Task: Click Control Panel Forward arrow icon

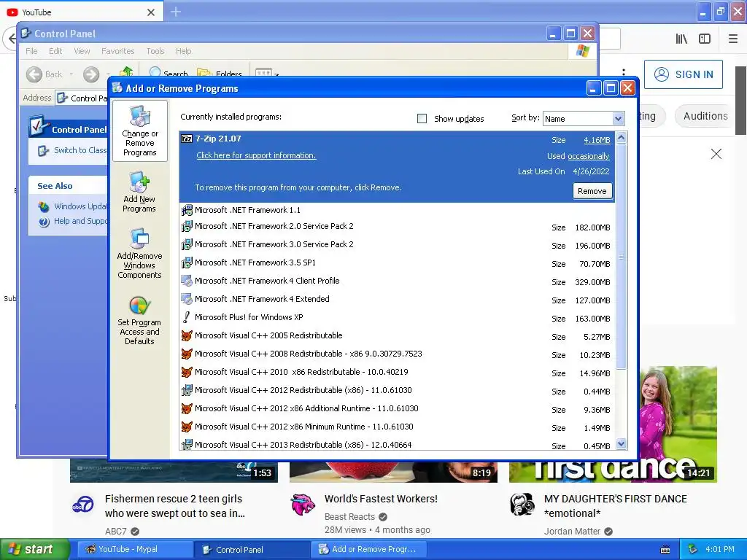Action: click(x=91, y=74)
